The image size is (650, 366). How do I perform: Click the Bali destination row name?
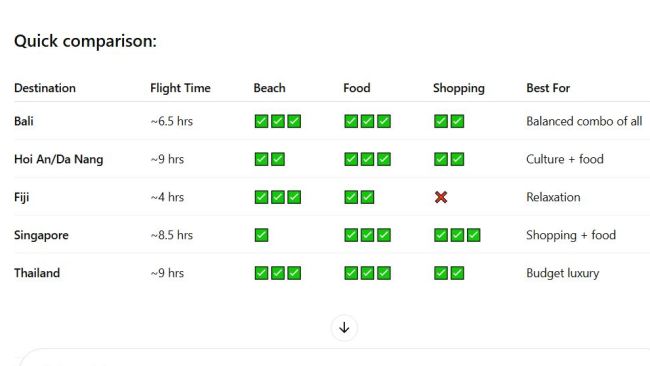(x=24, y=121)
